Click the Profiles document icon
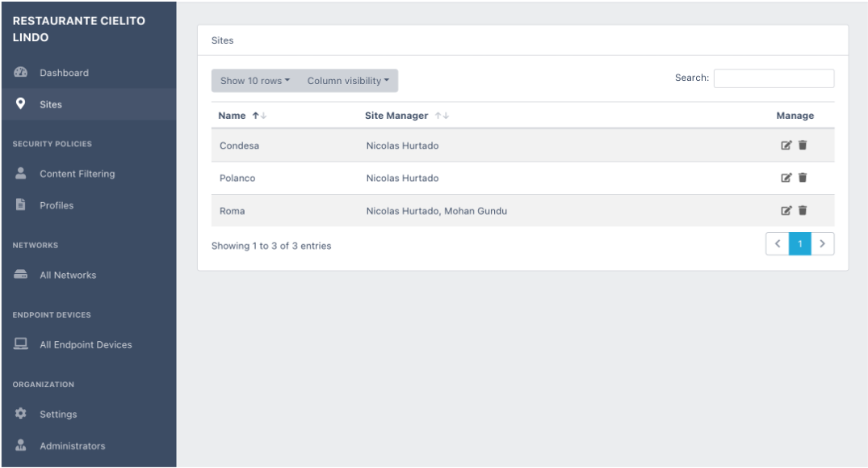Viewport: 868px width, 468px height. pyautogui.click(x=20, y=204)
